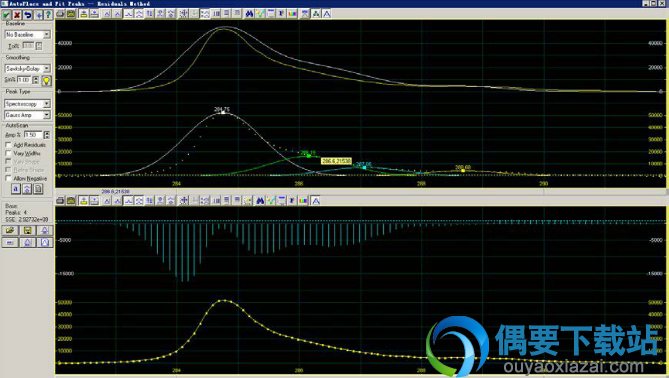Click the Amp % value field

pyautogui.click(x=33, y=135)
